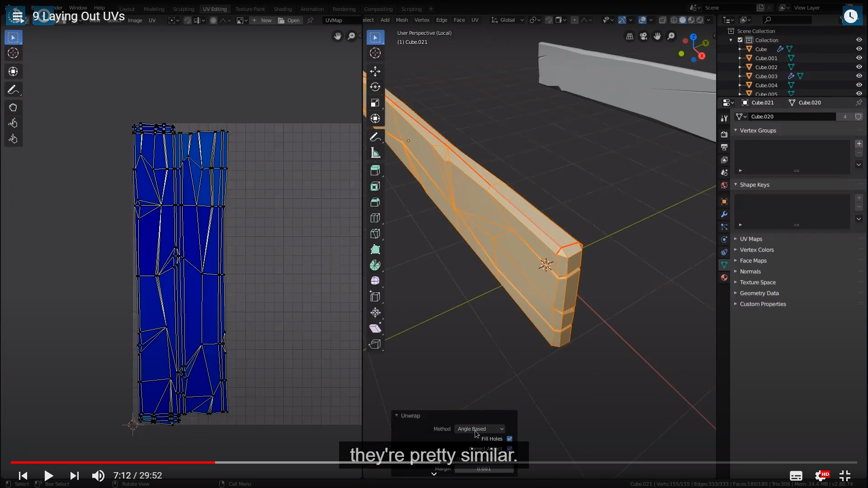Activate the Knife tool
This screenshot has height=488, width=868.
point(375,234)
